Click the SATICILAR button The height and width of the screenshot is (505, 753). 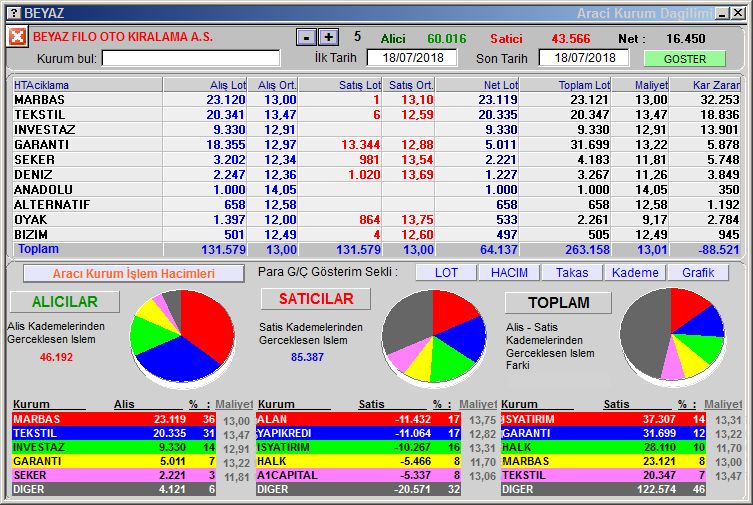coord(316,299)
